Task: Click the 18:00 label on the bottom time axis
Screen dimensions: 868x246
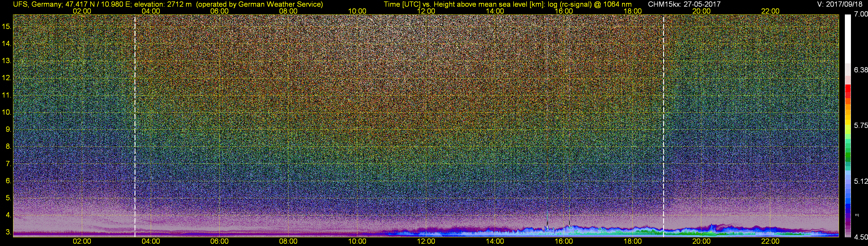Action: click(632, 241)
